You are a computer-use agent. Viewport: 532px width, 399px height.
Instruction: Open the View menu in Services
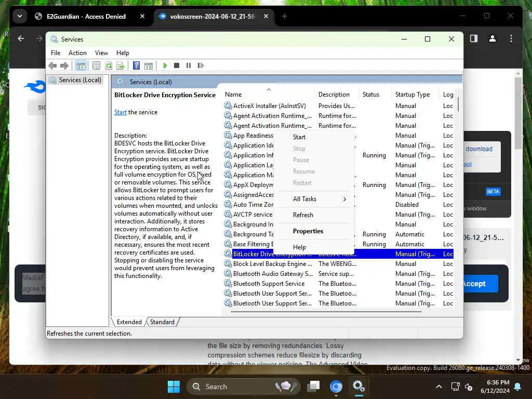101,53
